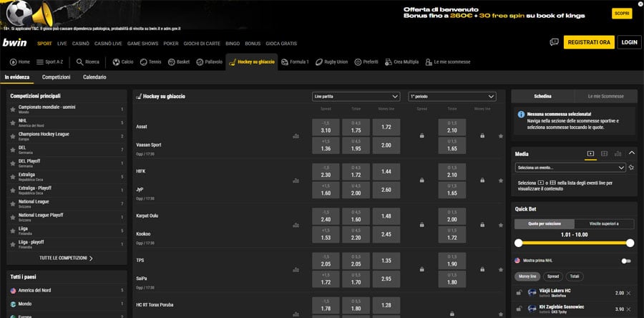Open the Sport A-Z list icon
This screenshot has height=318, width=644.
pos(40,62)
